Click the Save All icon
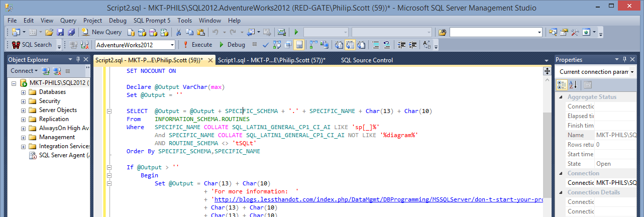Screen dimensions: 644x217 pos(71,32)
